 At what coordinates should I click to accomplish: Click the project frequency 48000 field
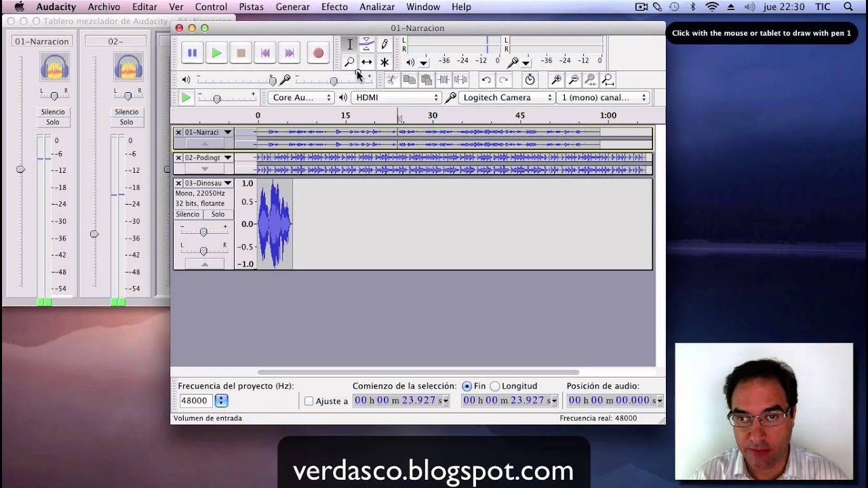click(x=196, y=401)
